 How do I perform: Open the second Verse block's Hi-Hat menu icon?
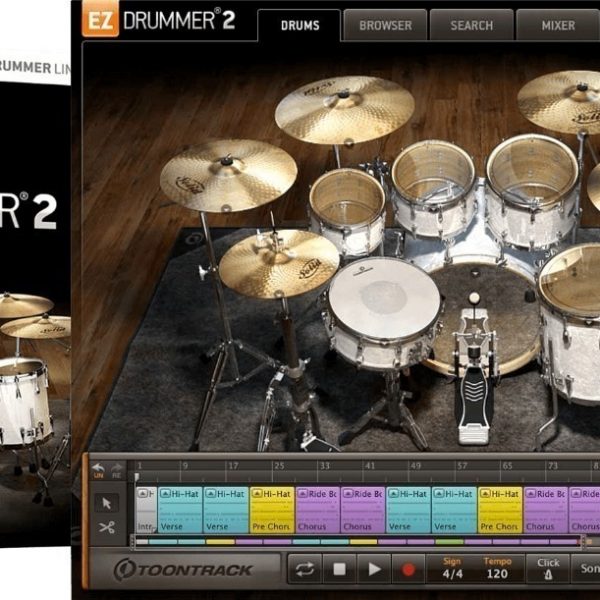pos(210,494)
